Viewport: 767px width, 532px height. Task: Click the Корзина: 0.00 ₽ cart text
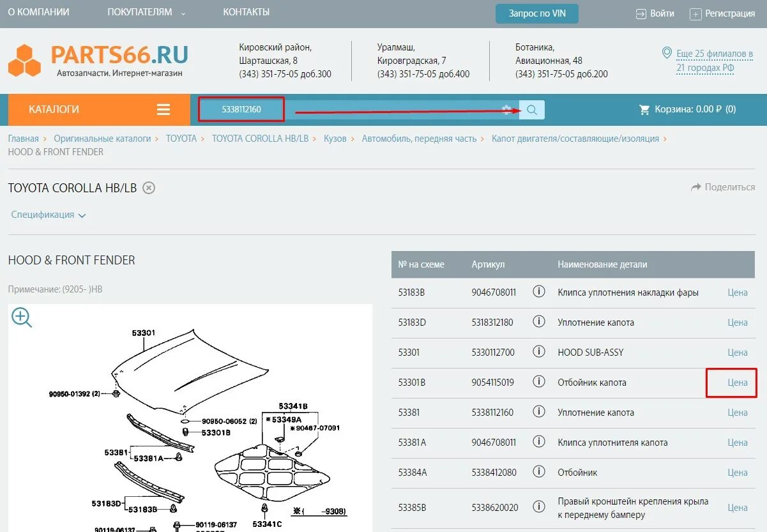[x=695, y=110]
